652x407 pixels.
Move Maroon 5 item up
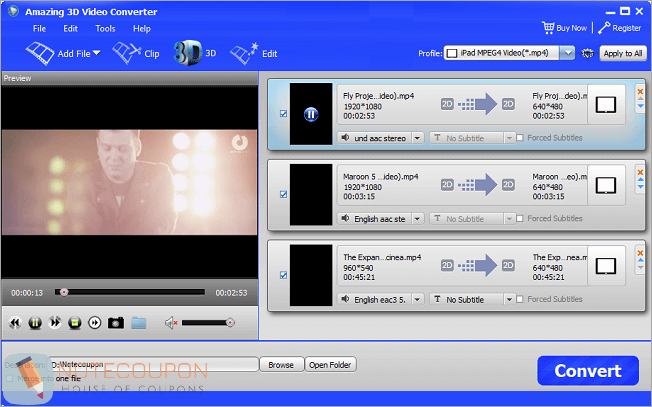(640, 180)
